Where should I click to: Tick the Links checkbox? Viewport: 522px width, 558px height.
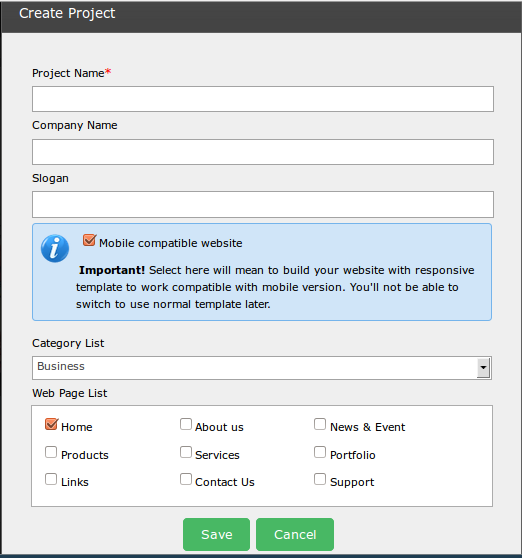tap(51, 479)
